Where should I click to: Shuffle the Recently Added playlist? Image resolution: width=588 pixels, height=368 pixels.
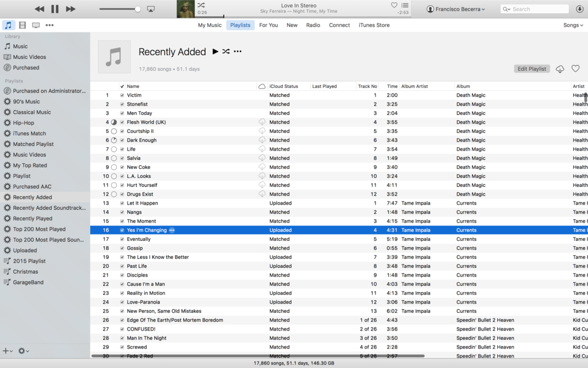pos(226,51)
